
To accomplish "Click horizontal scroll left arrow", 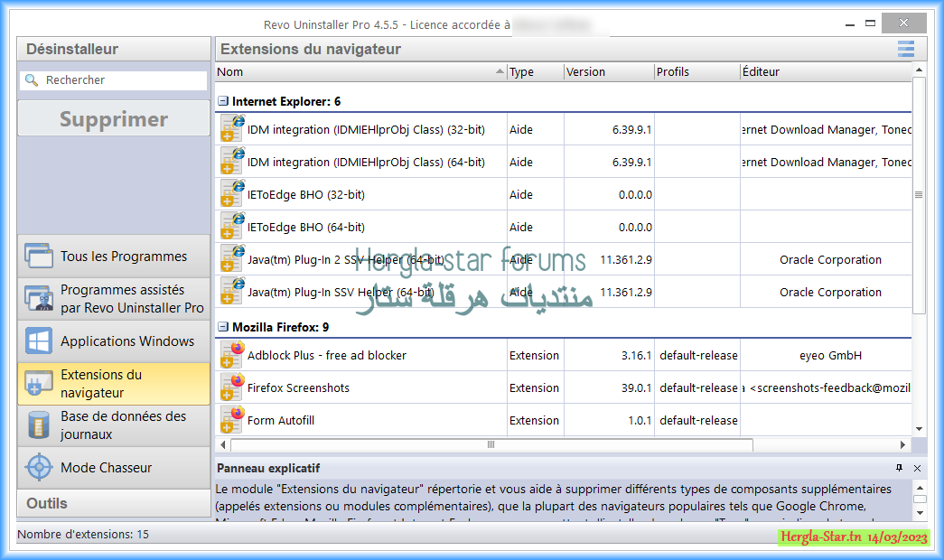I will pyautogui.click(x=223, y=444).
